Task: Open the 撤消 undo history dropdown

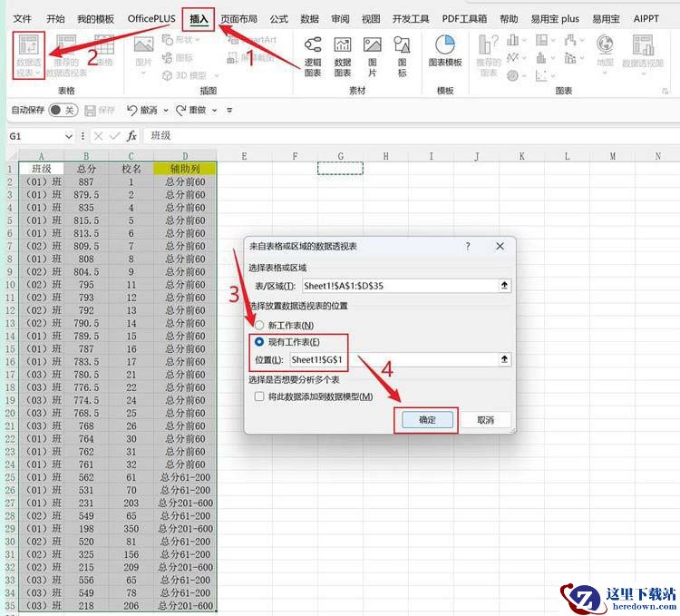Action: coord(166,111)
